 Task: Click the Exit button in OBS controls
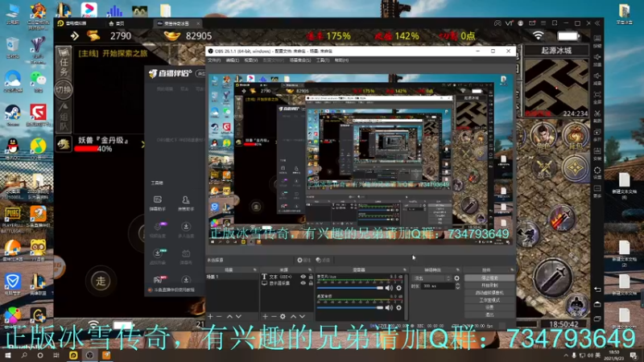489,315
